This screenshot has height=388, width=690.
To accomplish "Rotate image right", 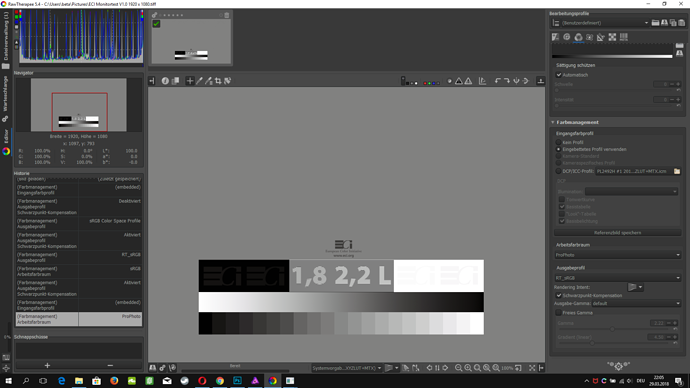I will 506,81.
